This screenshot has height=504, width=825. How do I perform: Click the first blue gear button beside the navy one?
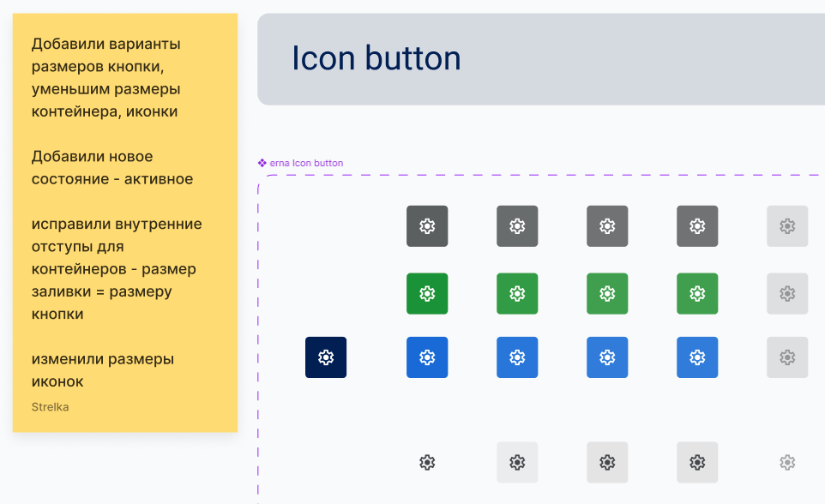pyautogui.click(x=427, y=357)
